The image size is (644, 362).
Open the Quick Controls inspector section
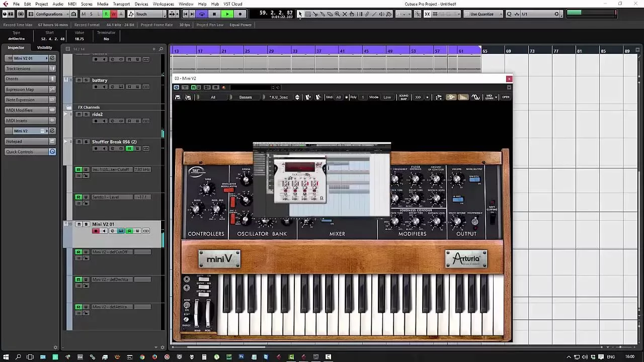[x=30, y=152]
